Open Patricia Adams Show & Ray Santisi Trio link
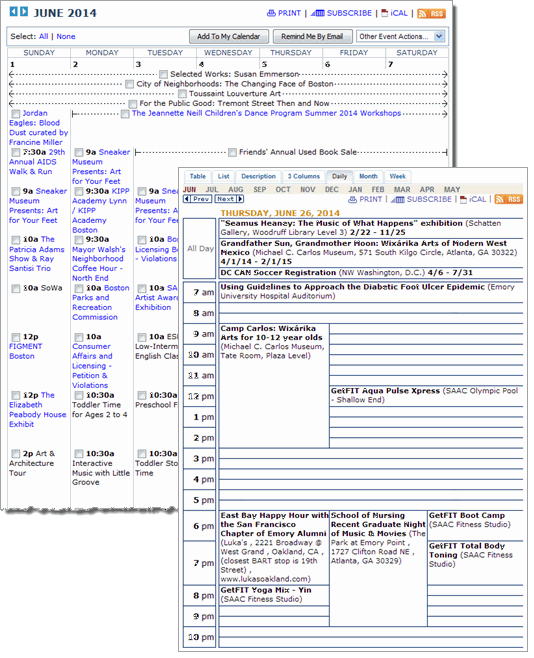Image resolution: width=534 pixels, height=658 pixels. pos(37,254)
